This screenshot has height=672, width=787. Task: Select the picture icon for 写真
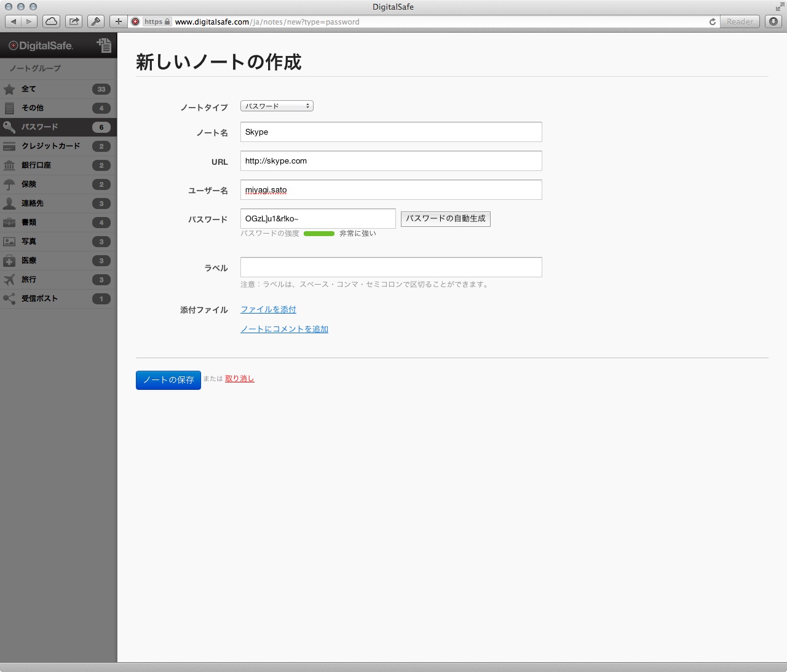pos(9,242)
